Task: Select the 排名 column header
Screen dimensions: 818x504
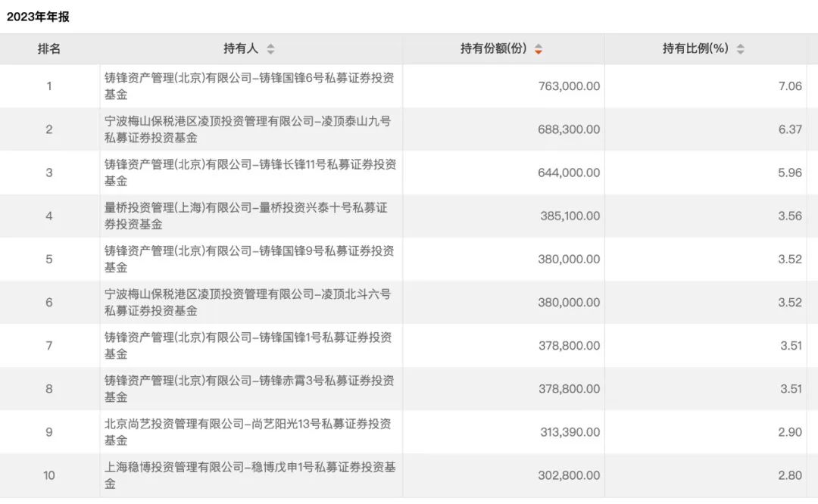Action: click(49, 49)
